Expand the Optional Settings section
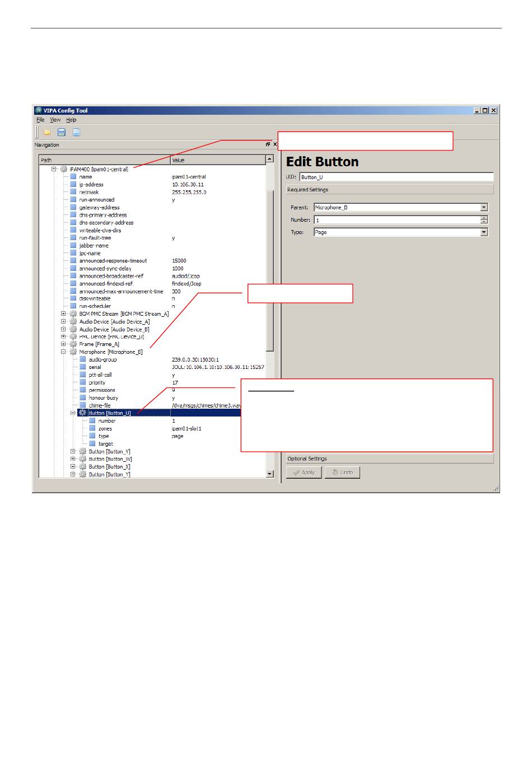Viewport: 532px width, 772px height. pos(390,458)
